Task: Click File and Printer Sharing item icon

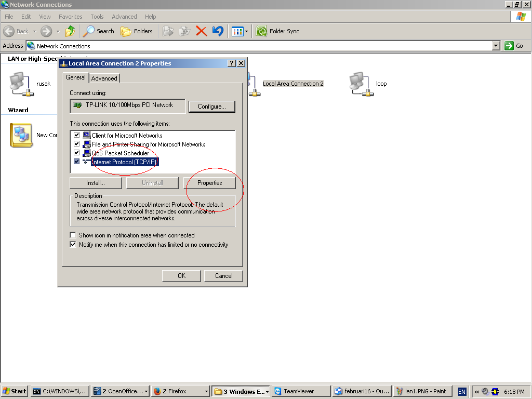Action: 87,144
